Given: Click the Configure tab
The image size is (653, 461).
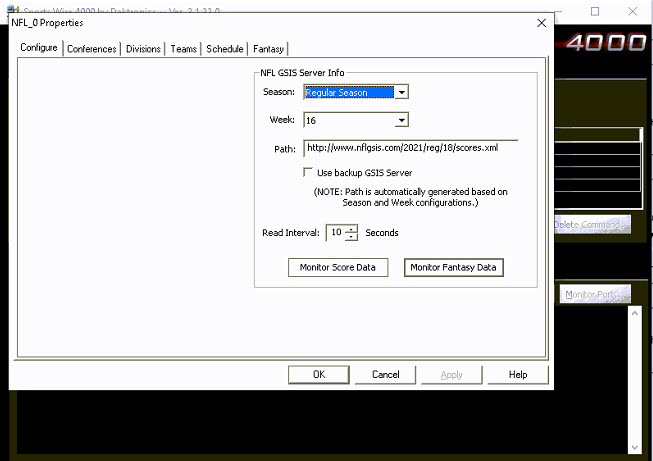Looking at the screenshot, I should click(40, 48).
